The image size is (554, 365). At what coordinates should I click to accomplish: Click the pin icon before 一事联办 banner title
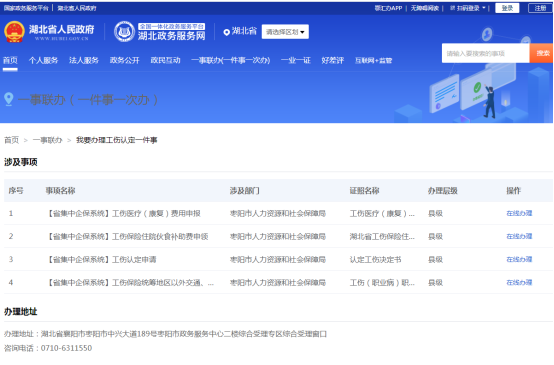pos(9,99)
